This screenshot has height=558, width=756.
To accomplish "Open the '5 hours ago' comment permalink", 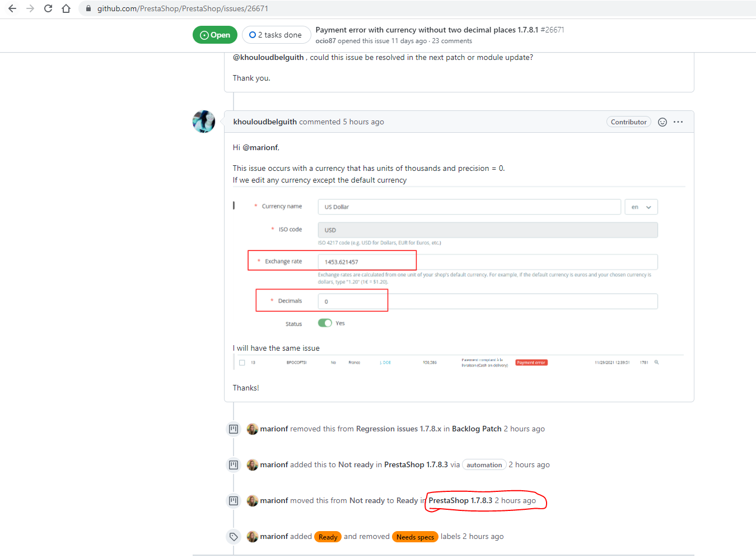I will (x=363, y=122).
